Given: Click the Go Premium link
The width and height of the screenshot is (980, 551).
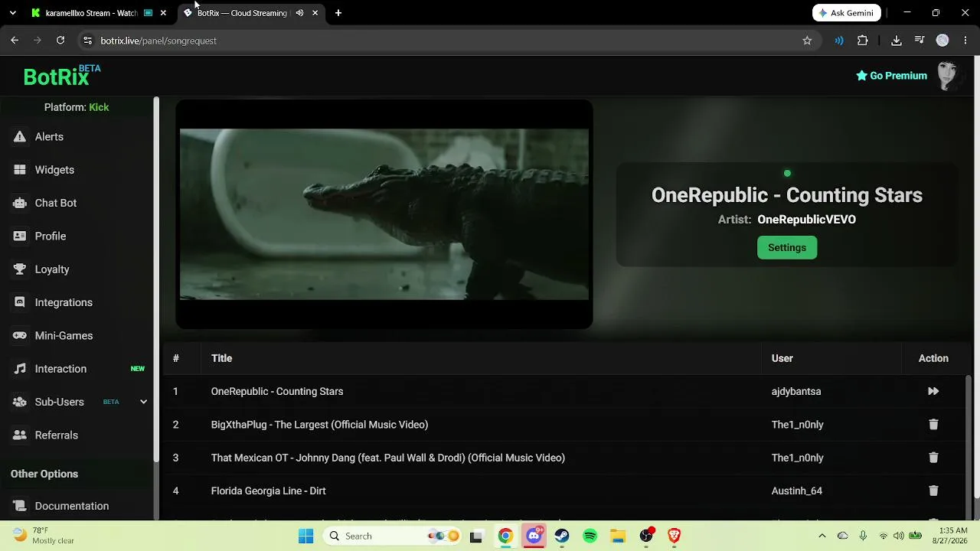Looking at the screenshot, I should pos(891,76).
